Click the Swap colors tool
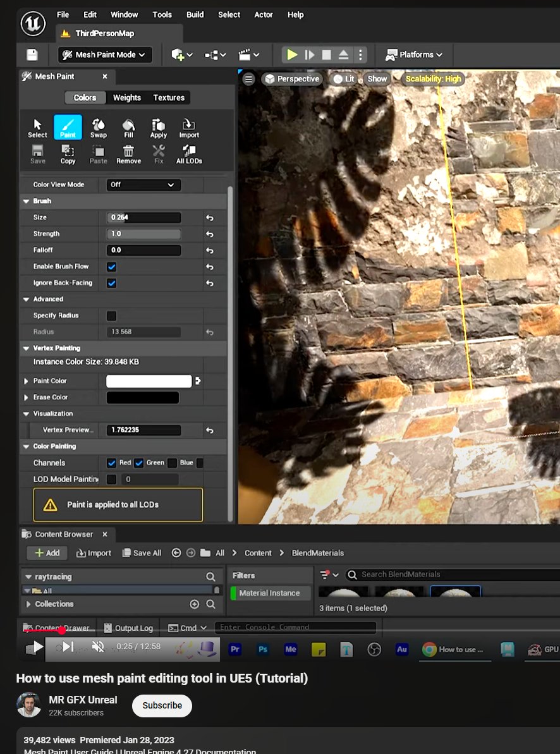Viewport: 560px width, 754px height. click(98, 128)
